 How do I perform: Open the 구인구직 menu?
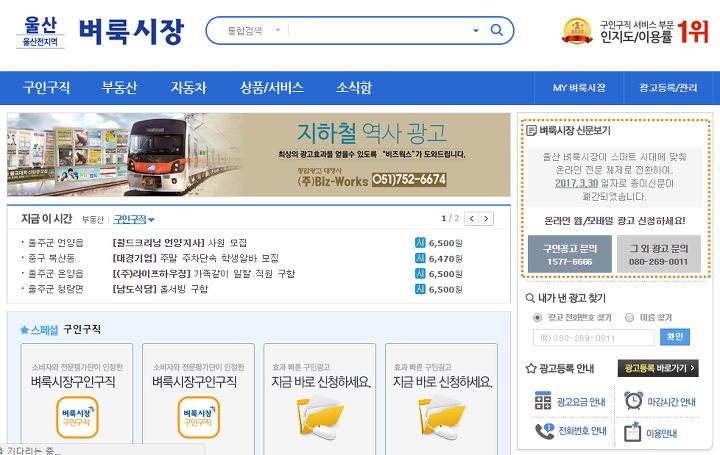pyautogui.click(x=46, y=87)
